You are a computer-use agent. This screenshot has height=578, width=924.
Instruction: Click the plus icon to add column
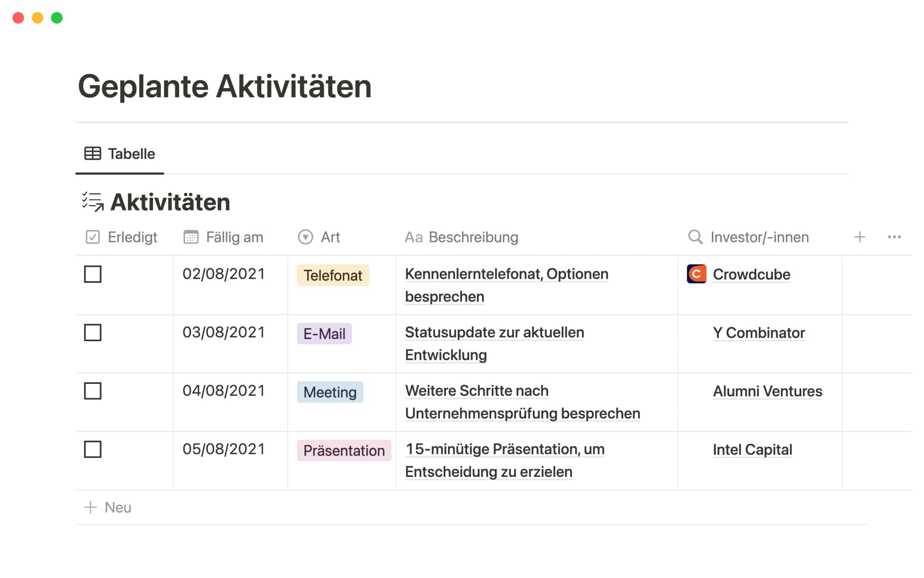pyautogui.click(x=860, y=237)
